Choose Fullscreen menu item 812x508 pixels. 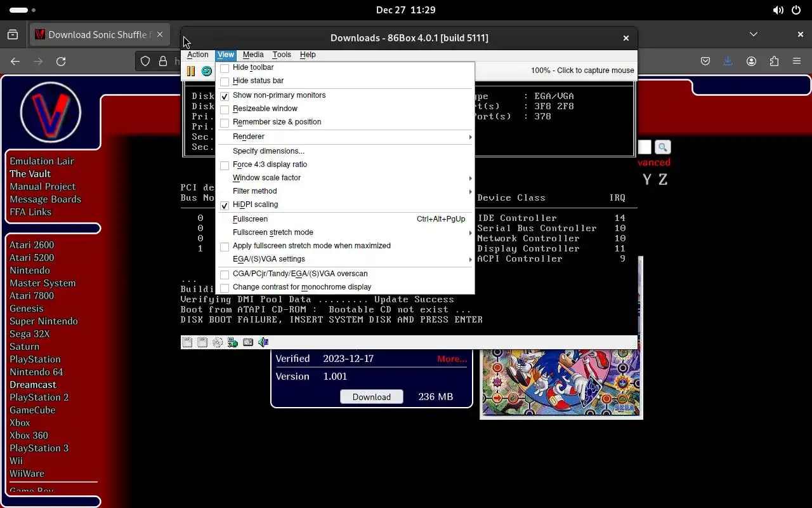pyautogui.click(x=345, y=219)
